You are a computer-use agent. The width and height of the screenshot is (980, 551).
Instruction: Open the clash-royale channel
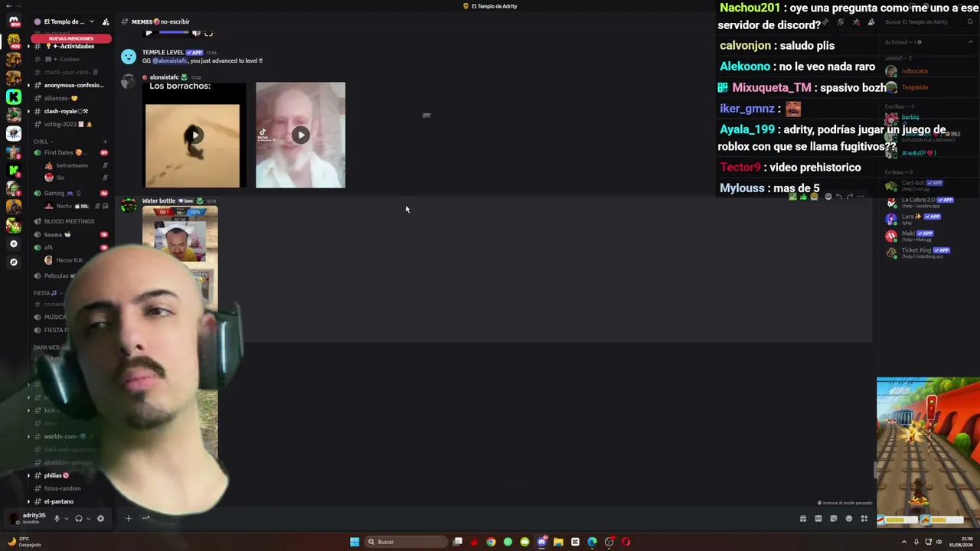click(x=70, y=111)
